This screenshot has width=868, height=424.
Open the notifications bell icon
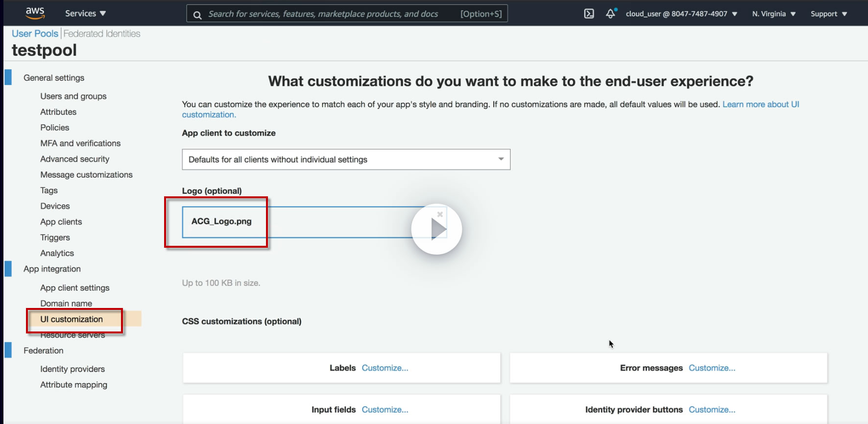click(610, 14)
